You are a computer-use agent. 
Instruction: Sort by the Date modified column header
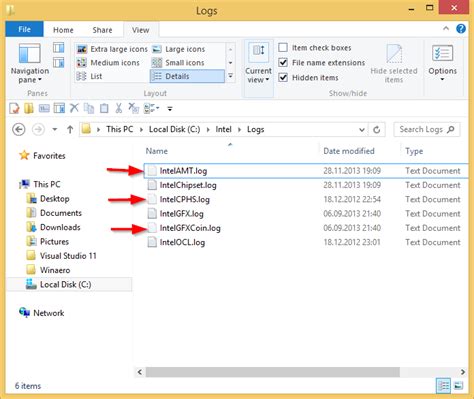point(349,151)
